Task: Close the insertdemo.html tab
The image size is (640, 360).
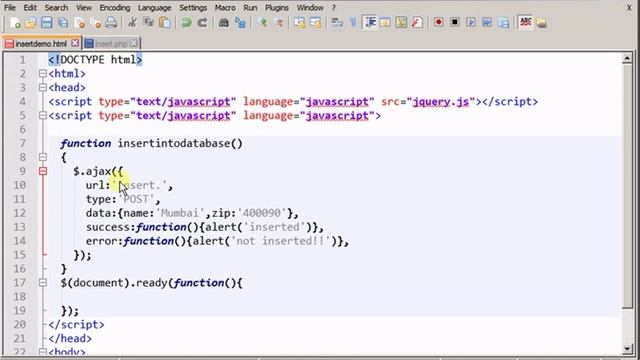Action: click(75, 43)
